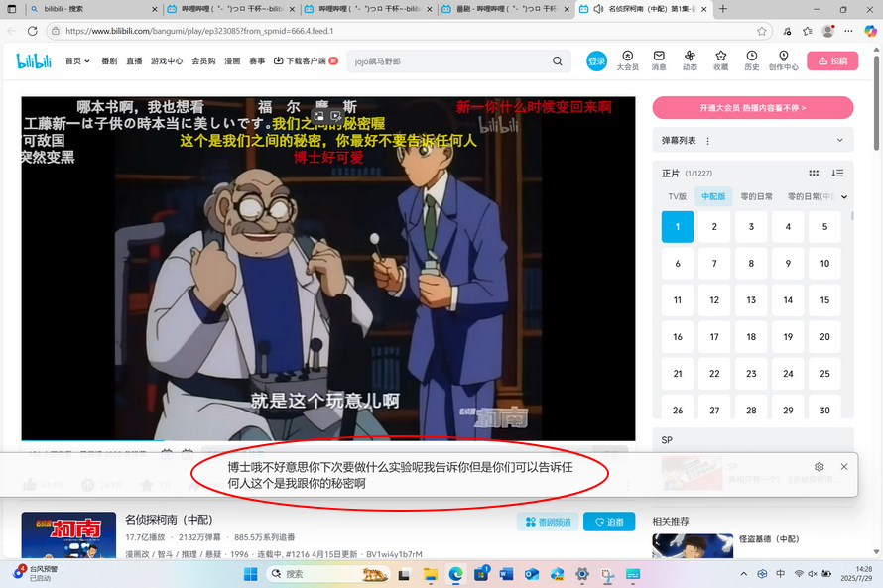This screenshot has height=588, width=883.
Task: Open 弹幕列表 three-dot options
Action: pyautogui.click(x=707, y=141)
